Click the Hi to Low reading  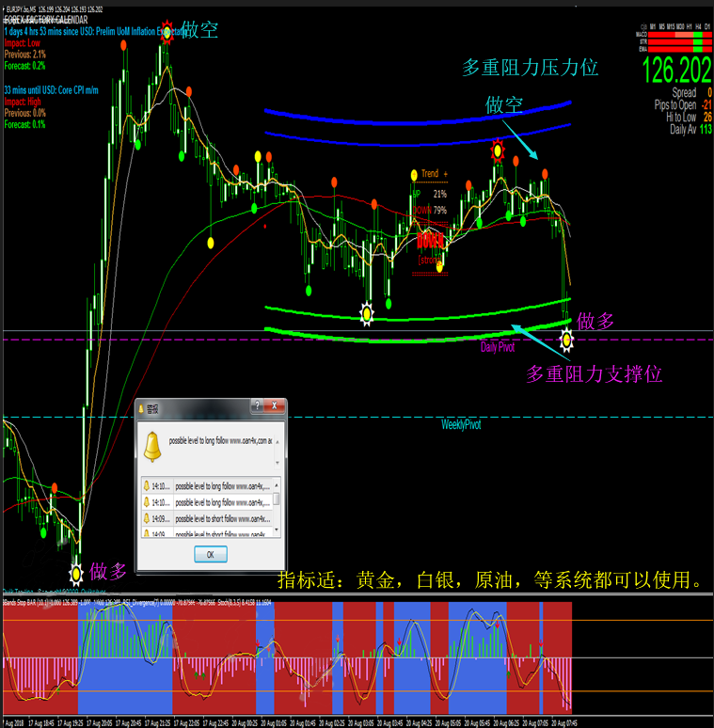pos(689,117)
